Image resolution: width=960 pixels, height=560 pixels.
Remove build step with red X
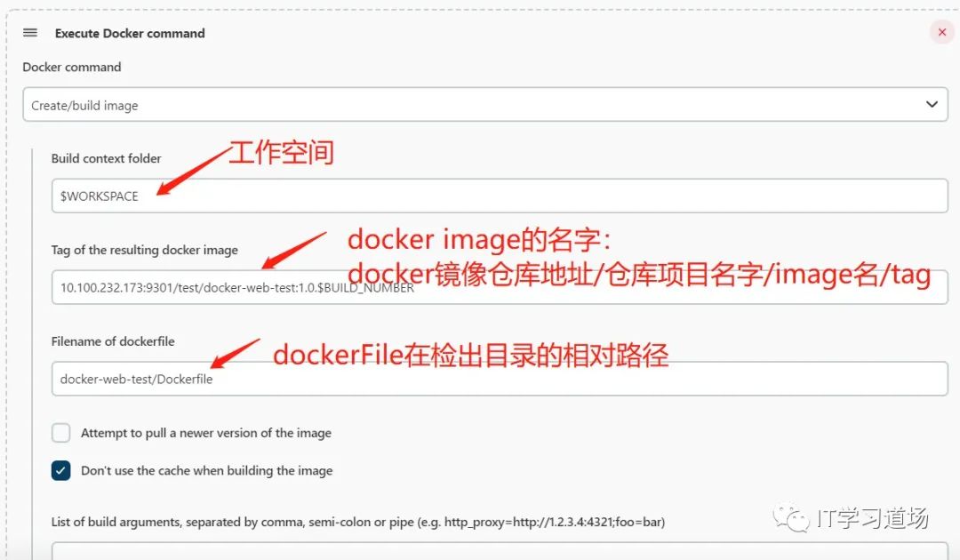[941, 32]
